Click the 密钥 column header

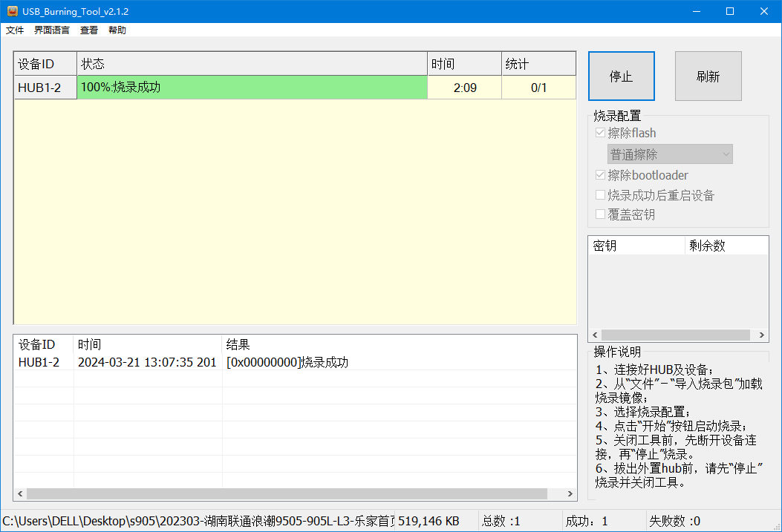(636, 246)
